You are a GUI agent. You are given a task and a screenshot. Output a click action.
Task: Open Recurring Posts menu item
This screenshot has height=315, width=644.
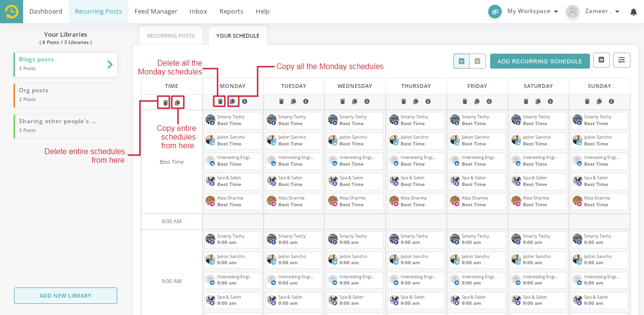[98, 12]
